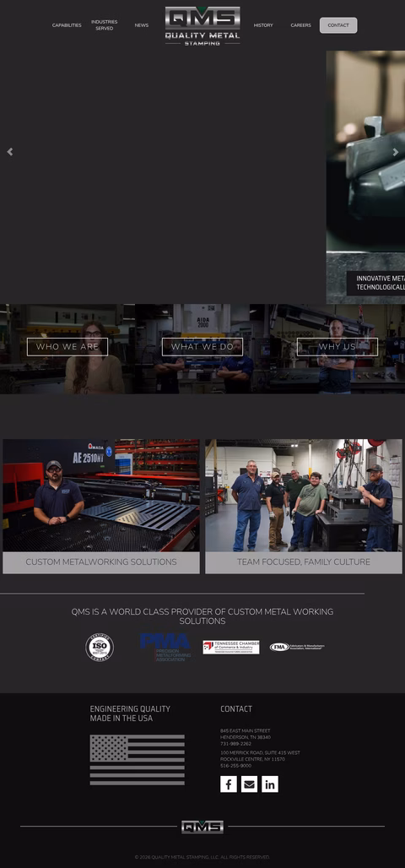Click the Engineering Quality Made in USA heading
Image resolution: width=405 pixels, height=868 pixels.
[x=130, y=713]
